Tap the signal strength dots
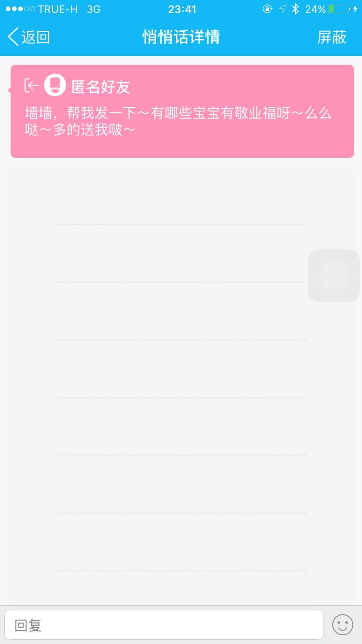The width and height of the screenshot is (362, 644). click(20, 9)
